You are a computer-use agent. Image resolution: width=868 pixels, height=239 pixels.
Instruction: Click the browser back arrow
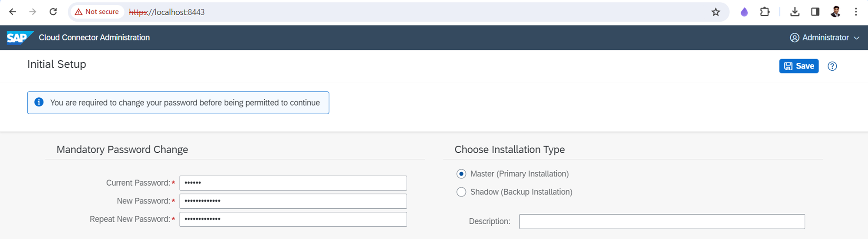tap(13, 12)
